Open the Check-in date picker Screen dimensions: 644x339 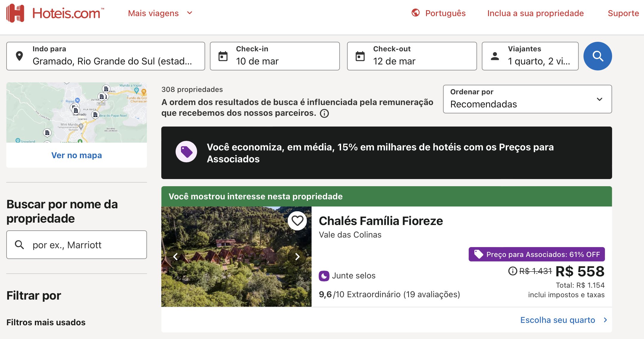[275, 56]
